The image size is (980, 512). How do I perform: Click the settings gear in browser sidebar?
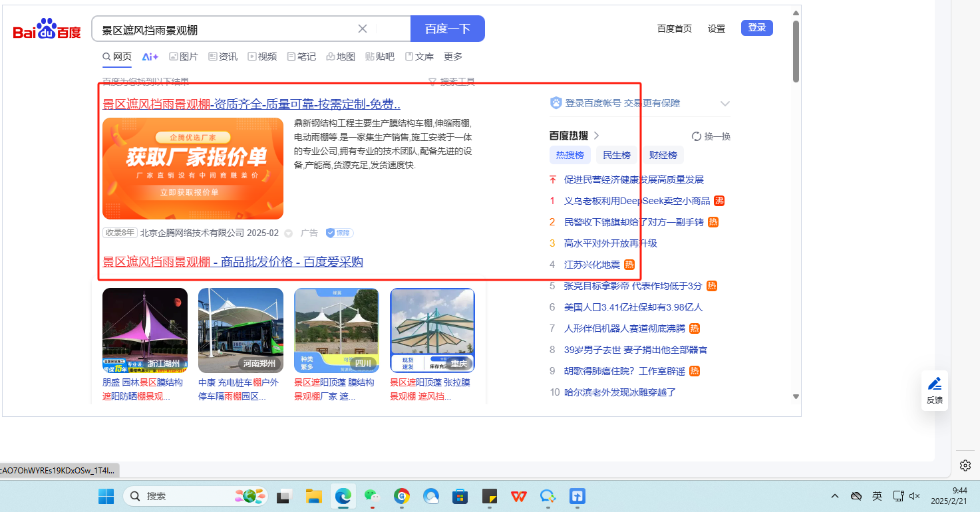965,465
